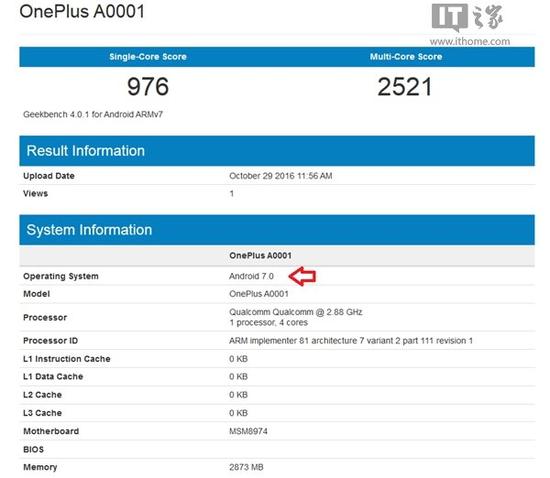Select the Memory row label
Viewport: 550px width, 478px height.
point(40,467)
